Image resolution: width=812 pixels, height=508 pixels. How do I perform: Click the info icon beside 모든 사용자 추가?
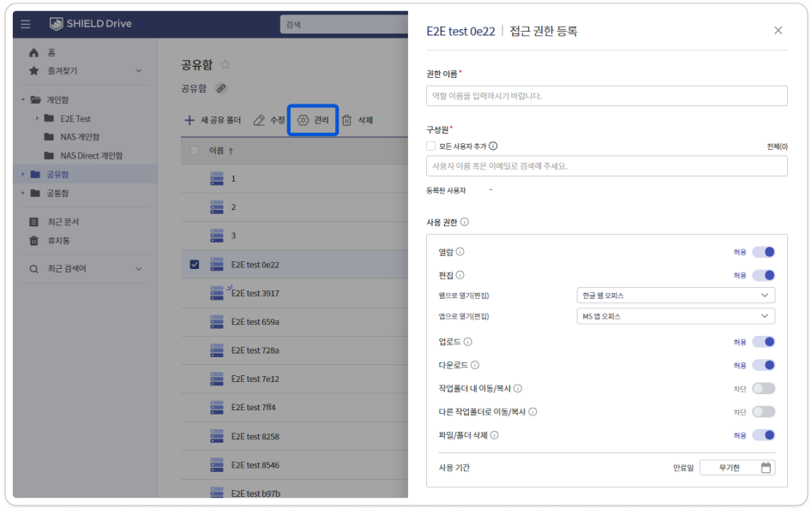pyautogui.click(x=493, y=146)
